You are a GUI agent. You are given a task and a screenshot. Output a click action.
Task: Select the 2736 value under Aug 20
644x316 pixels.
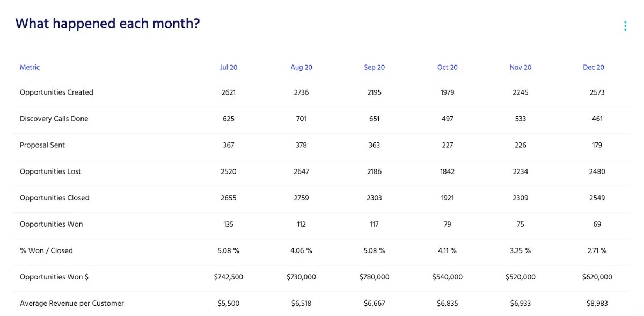[302, 92]
